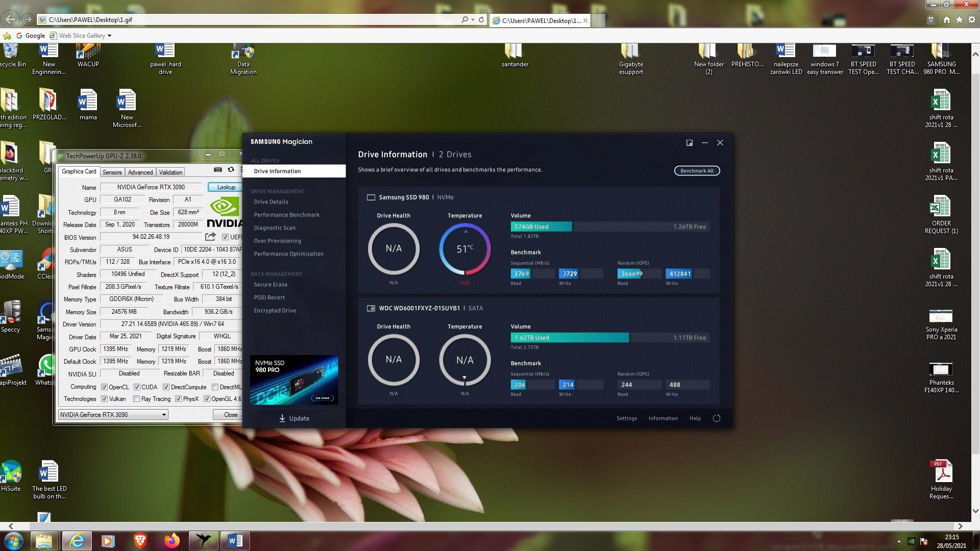
Task: Click the Lookup button in GPU-Z
Action: (226, 187)
